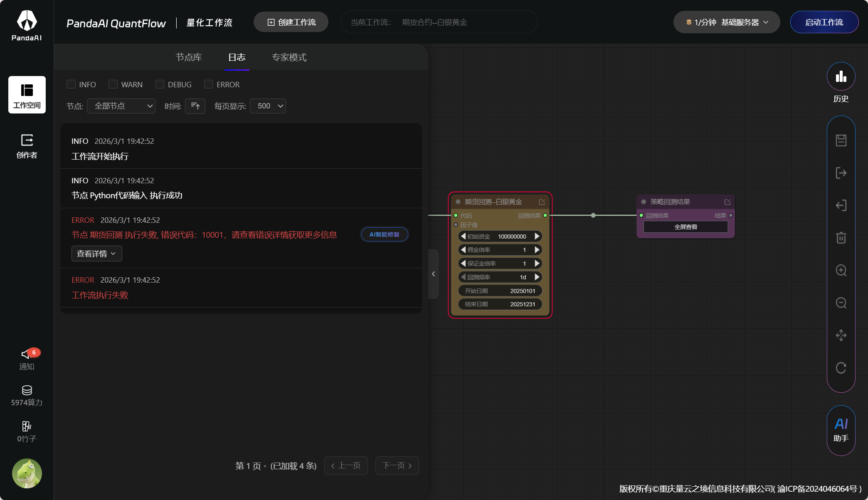This screenshot has width=868, height=500.
Task: Click the 代码 input port dot
Action: coord(456,215)
